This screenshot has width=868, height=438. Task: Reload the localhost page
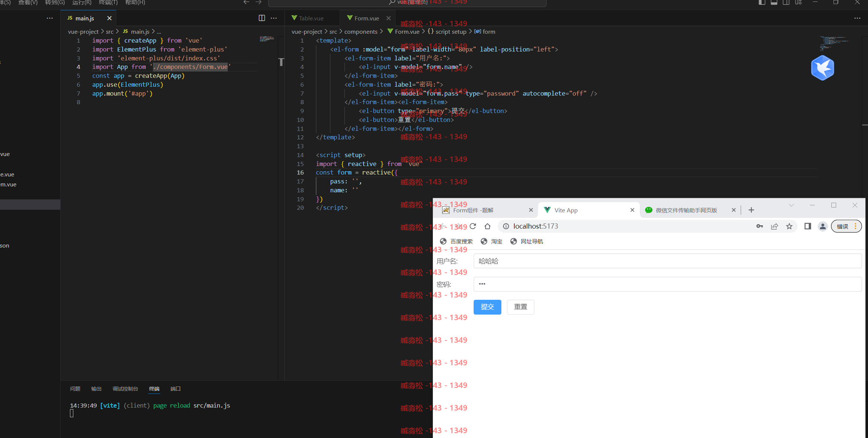473,226
